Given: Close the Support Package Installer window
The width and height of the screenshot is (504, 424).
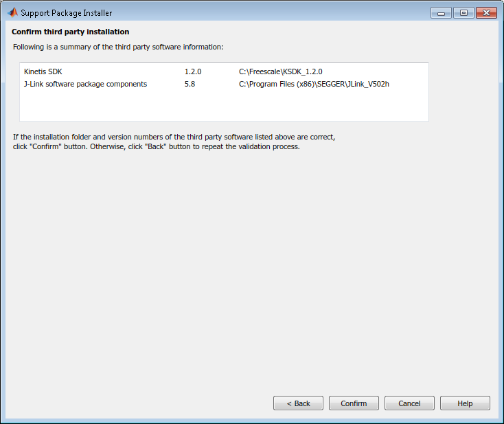Looking at the screenshot, I should (x=487, y=13).
